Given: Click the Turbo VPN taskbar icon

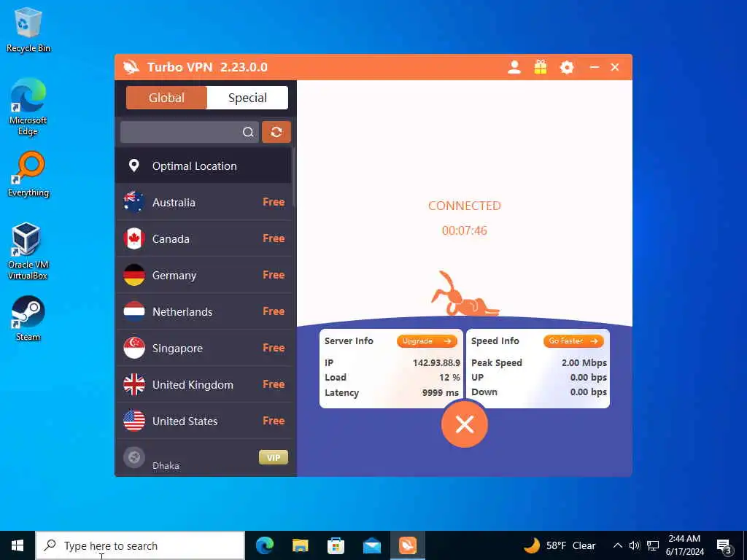Looking at the screenshot, I should coord(407,545).
